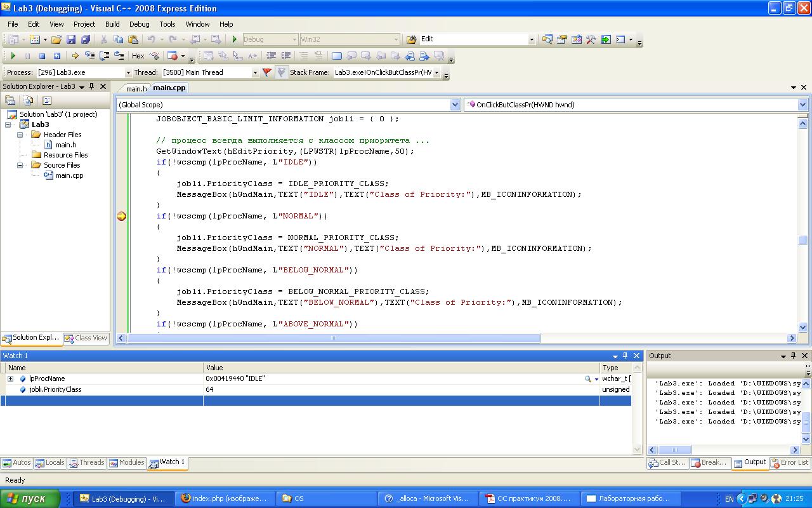Viewport: 812px width, 508px height.
Task: Open the Toolbox hammer-and-wrench icon
Action: coord(591,39)
